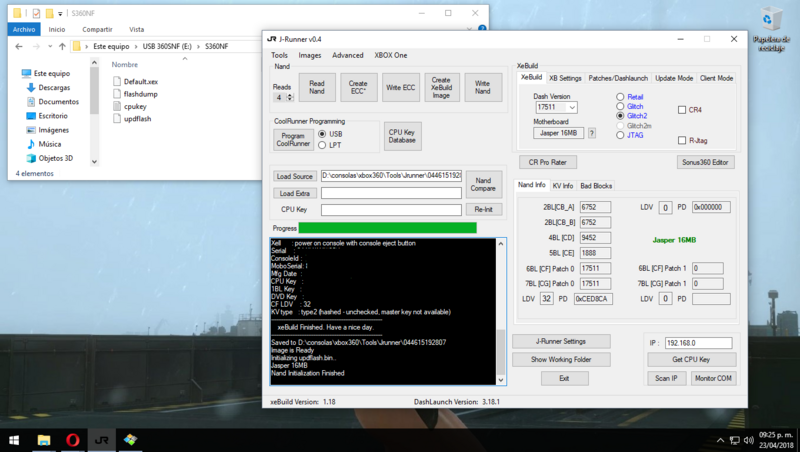This screenshot has height=452, width=800.
Task: Click the cpukey file icon
Action: (x=117, y=106)
